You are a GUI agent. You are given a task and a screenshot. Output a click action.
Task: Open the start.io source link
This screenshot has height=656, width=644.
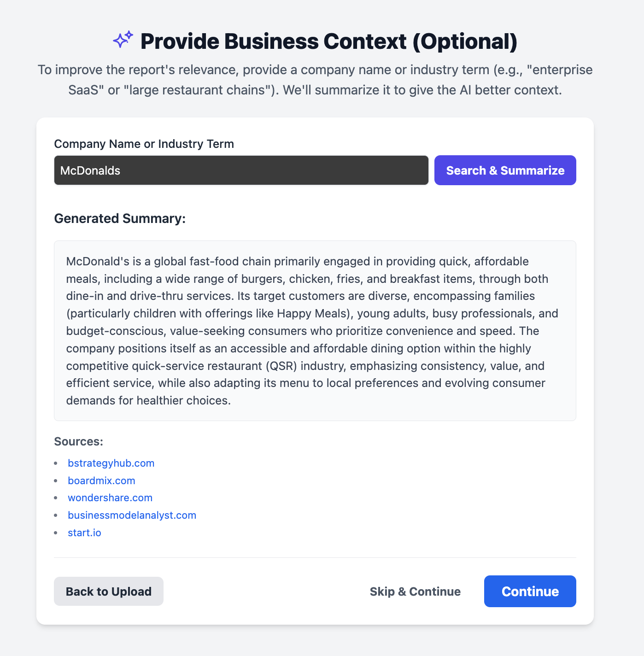[84, 533]
